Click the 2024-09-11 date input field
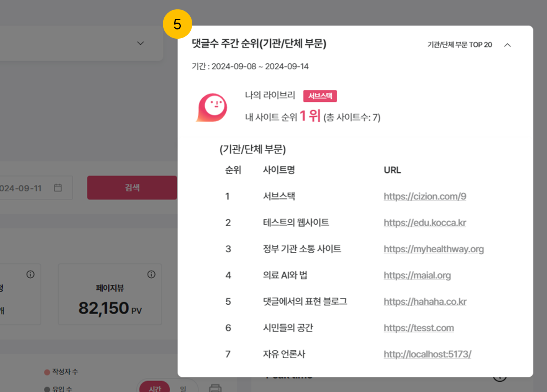Screen dimensions: 547x392 pyautogui.click(x=23, y=188)
